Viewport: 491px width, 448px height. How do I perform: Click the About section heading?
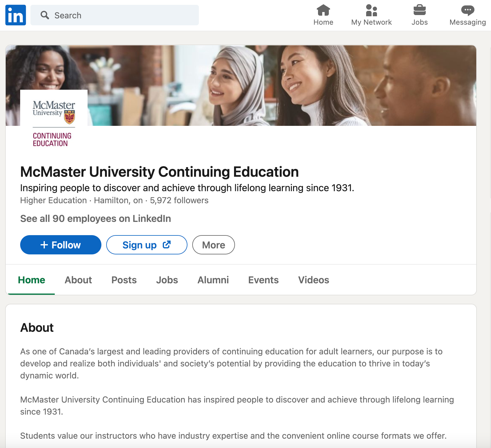[37, 328]
